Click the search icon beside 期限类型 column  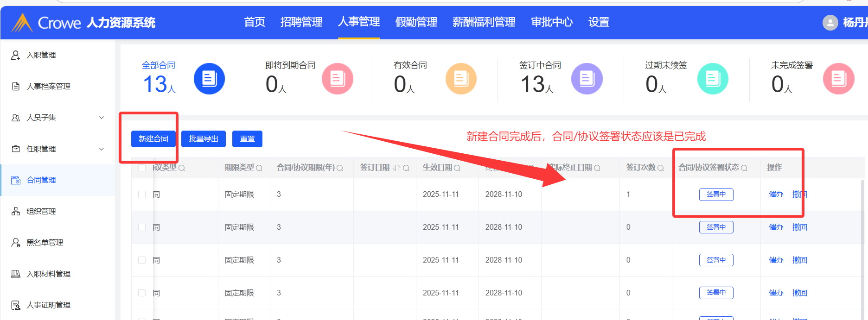(259, 168)
